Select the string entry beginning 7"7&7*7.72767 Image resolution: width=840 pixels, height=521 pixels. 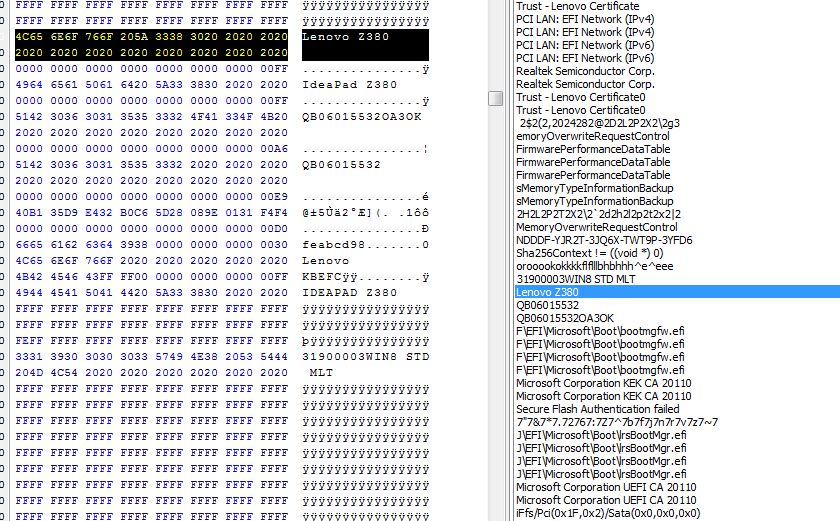pyautogui.click(x=617, y=422)
